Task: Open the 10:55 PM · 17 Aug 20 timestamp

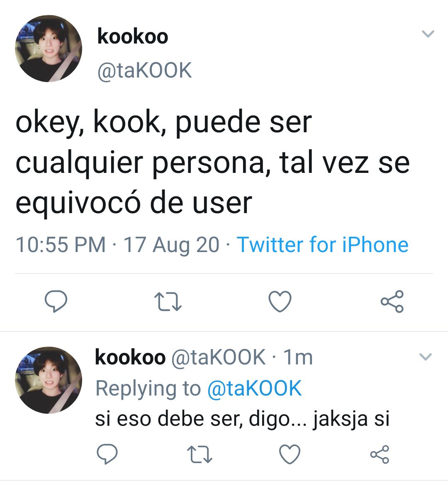Action: pyautogui.click(x=117, y=245)
